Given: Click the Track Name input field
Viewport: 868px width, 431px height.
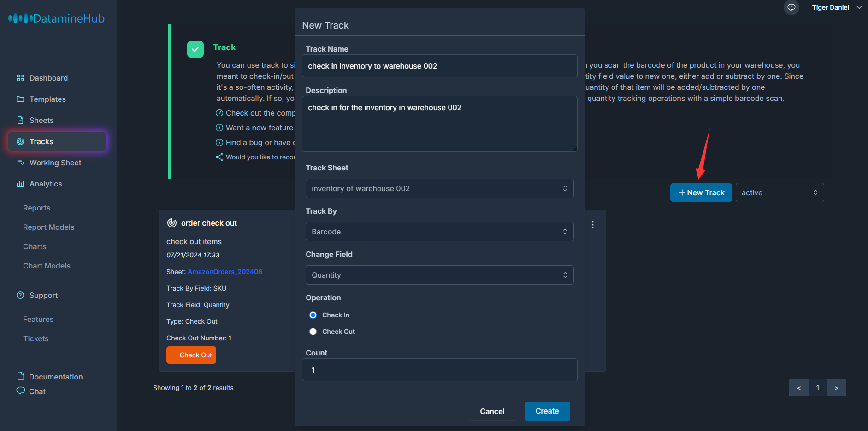Looking at the screenshot, I should coord(440,66).
